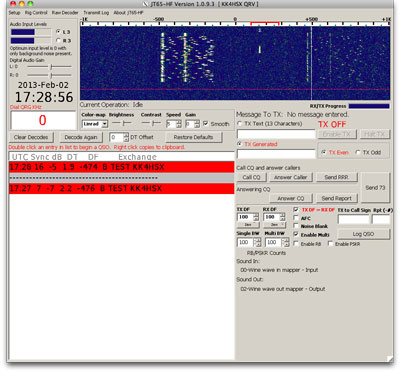The image size is (400, 372).
Task: Click the Log QSO button
Action: click(363, 234)
